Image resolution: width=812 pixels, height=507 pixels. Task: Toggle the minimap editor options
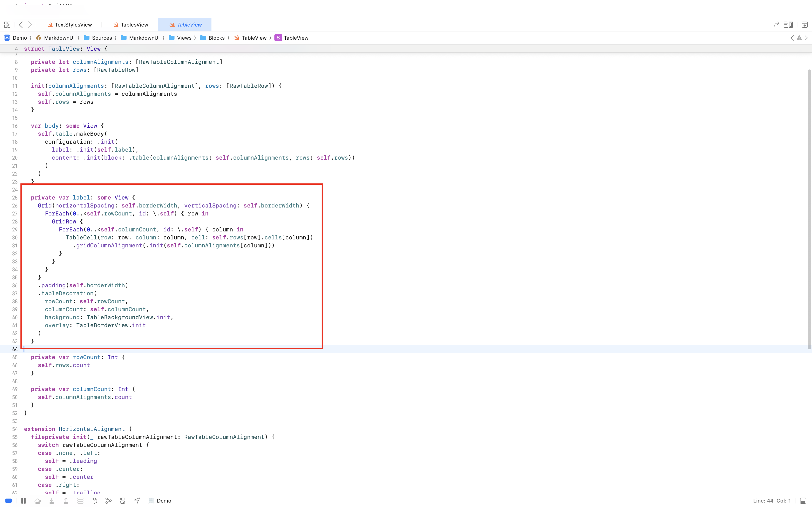pyautogui.click(x=789, y=25)
